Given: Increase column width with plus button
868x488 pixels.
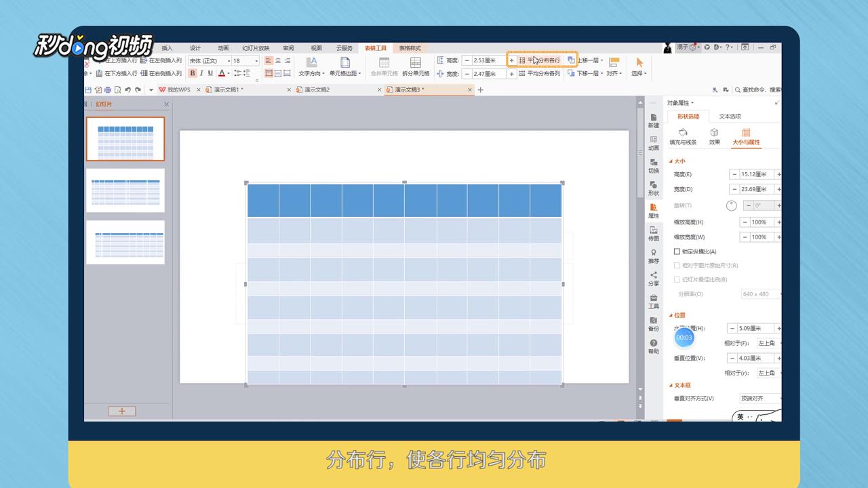Looking at the screenshot, I should [512, 73].
